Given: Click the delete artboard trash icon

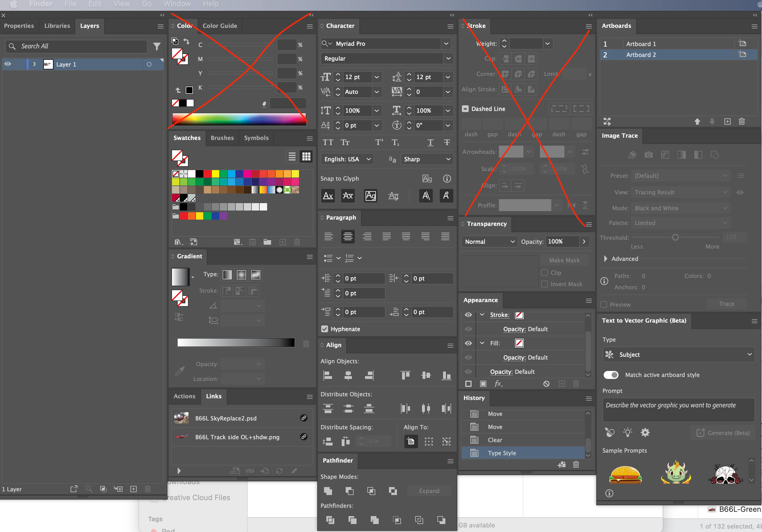Looking at the screenshot, I should [x=742, y=121].
